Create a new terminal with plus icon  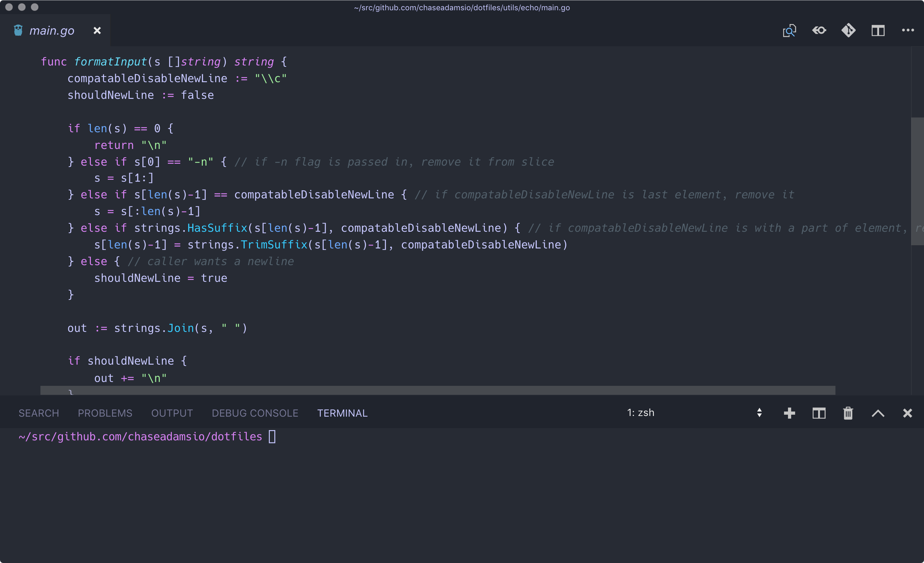789,413
